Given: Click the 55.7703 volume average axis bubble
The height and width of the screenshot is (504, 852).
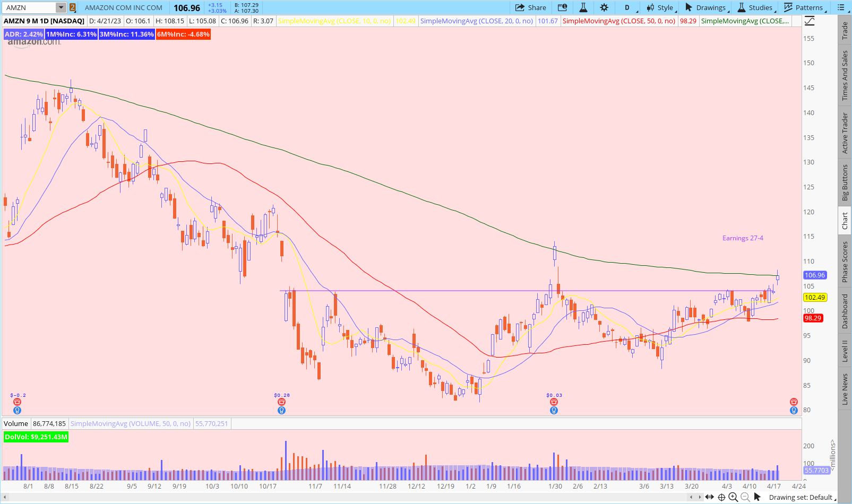Looking at the screenshot, I should [816, 471].
